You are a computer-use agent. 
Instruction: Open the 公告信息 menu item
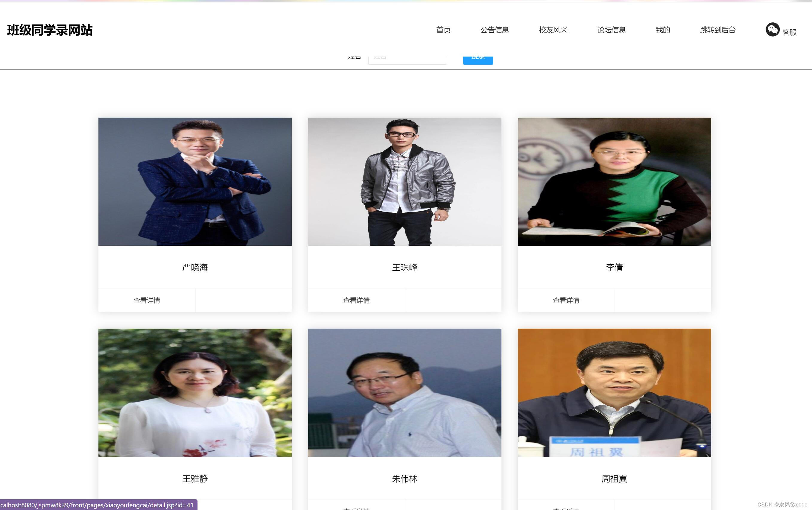(495, 30)
